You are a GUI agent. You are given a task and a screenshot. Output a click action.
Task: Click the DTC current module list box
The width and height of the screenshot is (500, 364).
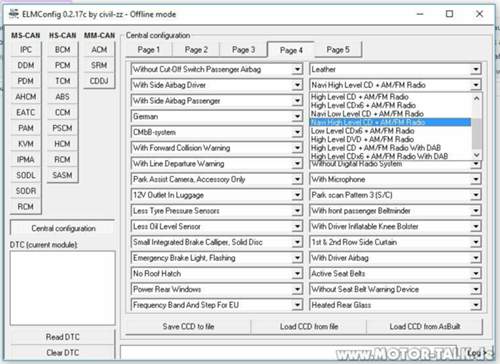pos(63,288)
